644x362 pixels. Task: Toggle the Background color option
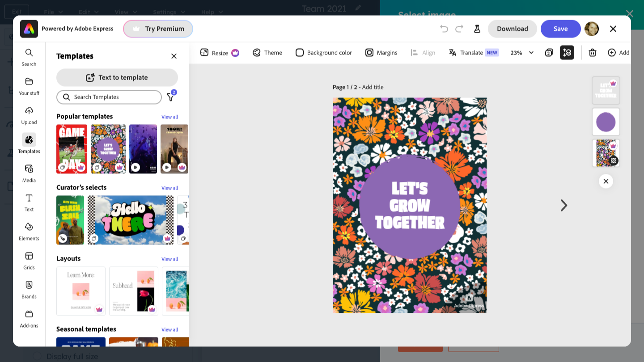(324, 53)
